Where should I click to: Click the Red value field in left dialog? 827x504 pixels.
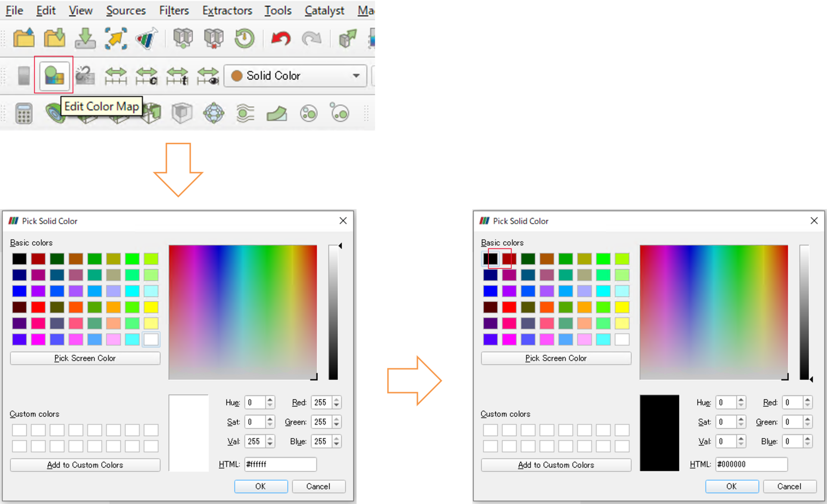tap(326, 402)
